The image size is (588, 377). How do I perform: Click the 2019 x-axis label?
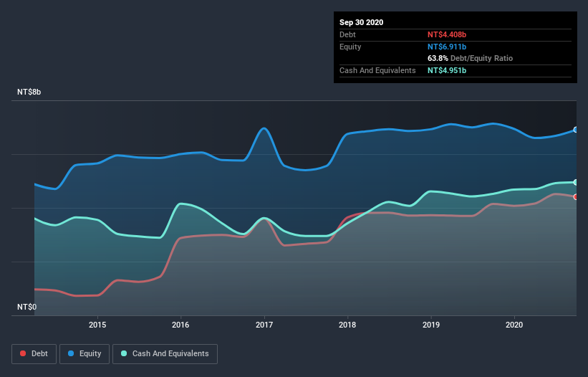coord(431,325)
